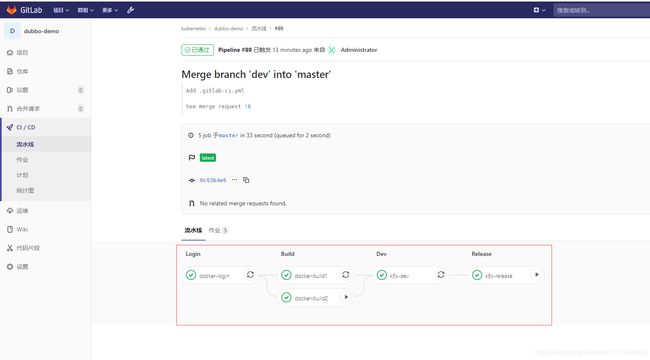The image size is (650, 360).
Task: Open Operations cloud icon in sidebar
Action: 10,211
